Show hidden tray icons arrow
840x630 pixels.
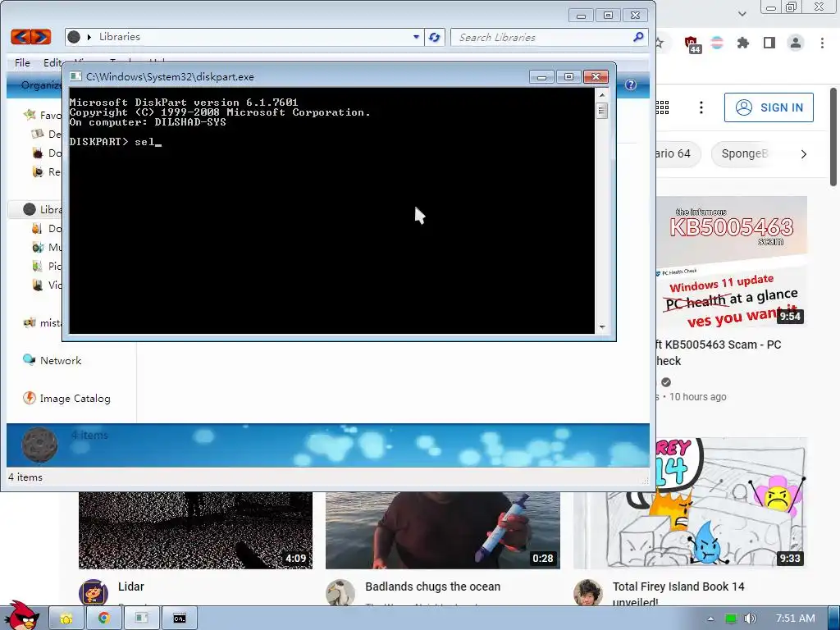710,619
